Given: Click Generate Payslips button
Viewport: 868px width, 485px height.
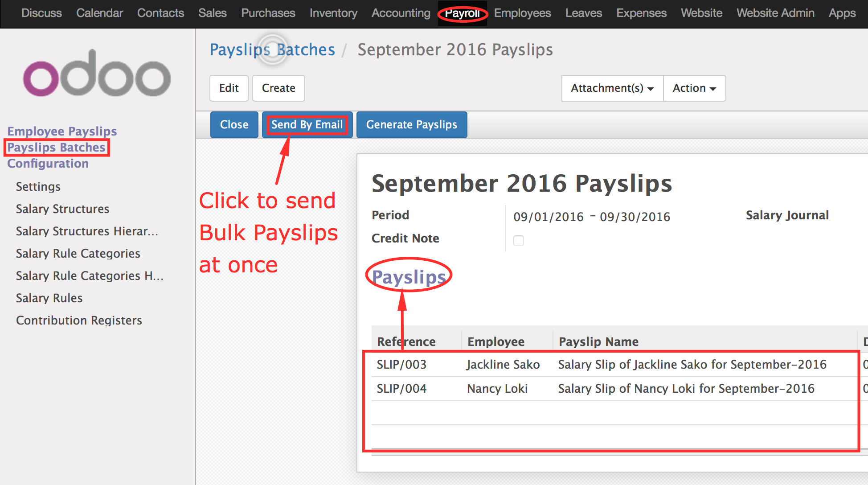Looking at the screenshot, I should tap(412, 125).
